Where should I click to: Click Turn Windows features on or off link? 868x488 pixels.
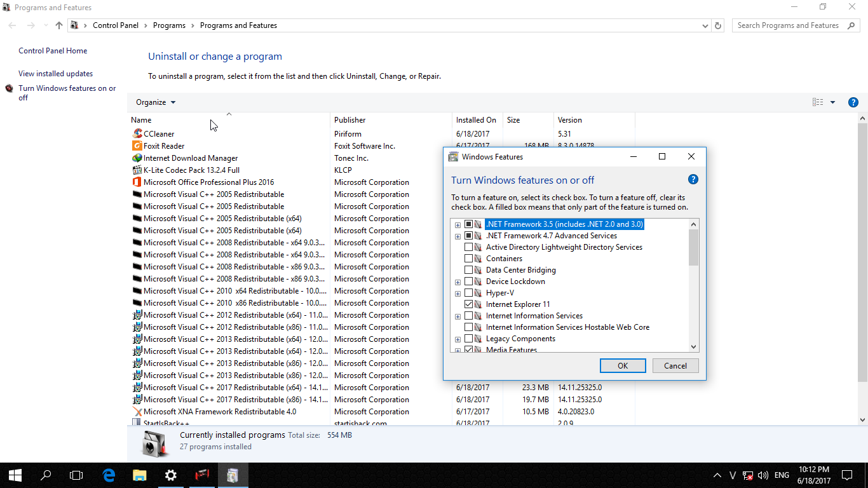pos(67,93)
